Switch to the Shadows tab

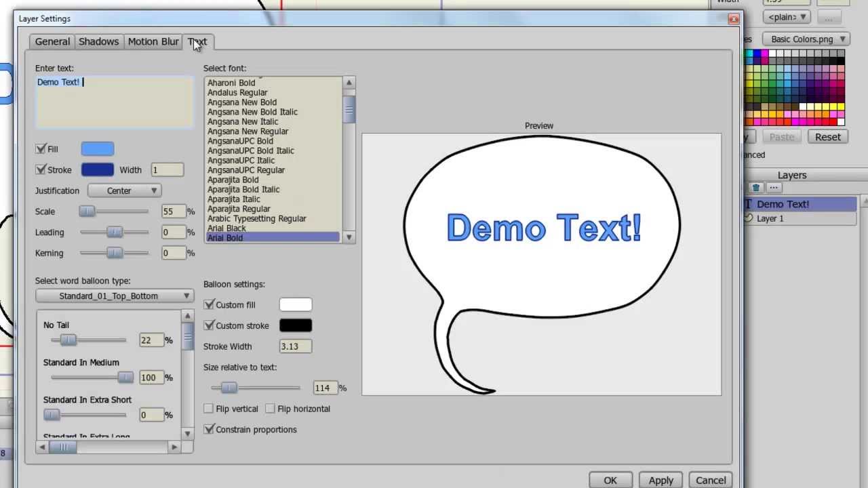(x=98, y=42)
